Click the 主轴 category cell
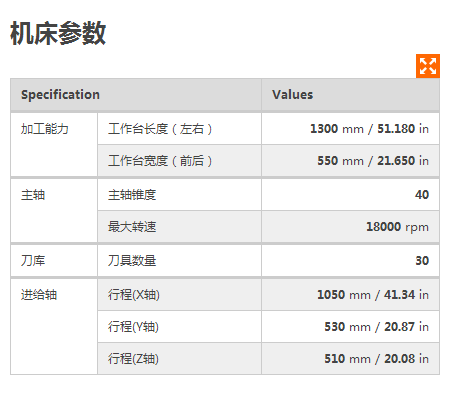The width and height of the screenshot is (452, 395). [x=54, y=211]
